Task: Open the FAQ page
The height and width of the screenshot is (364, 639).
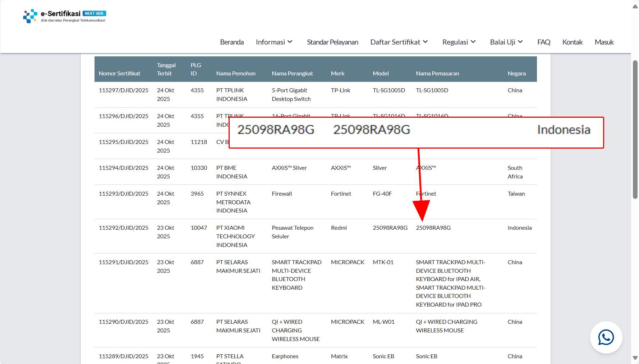Action: (x=543, y=42)
